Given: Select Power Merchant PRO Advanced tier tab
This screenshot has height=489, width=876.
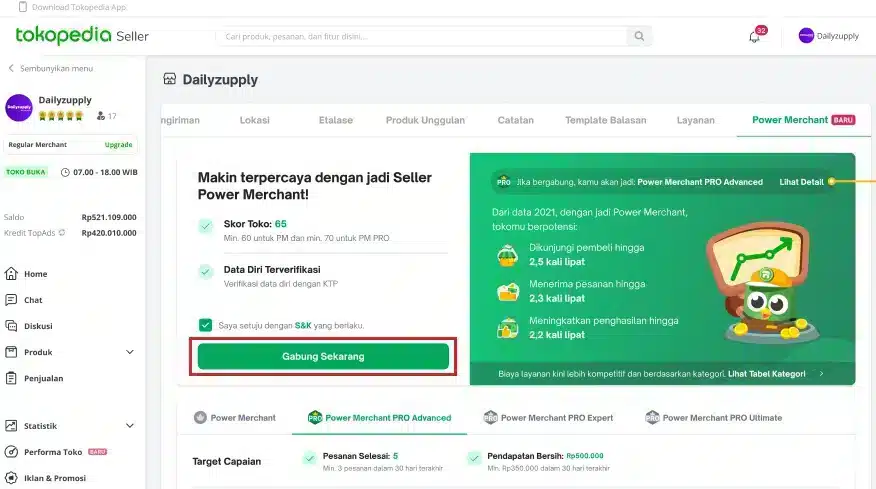Looking at the screenshot, I should (379, 417).
